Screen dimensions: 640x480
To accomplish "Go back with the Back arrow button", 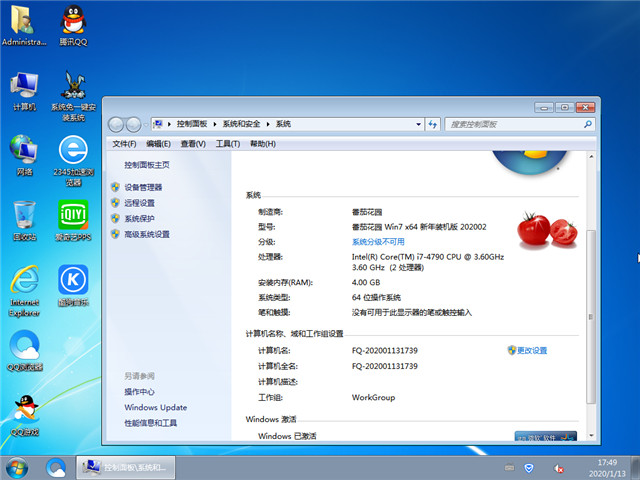I will (116, 124).
